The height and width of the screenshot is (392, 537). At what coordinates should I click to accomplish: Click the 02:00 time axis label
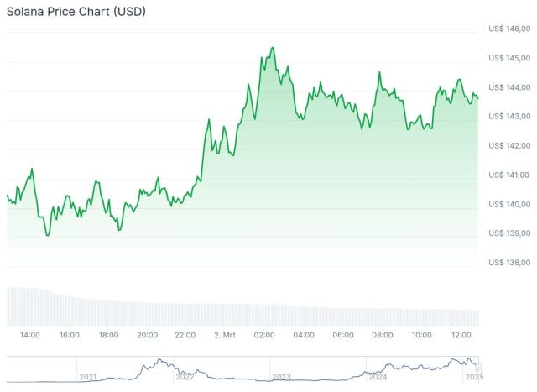click(264, 335)
